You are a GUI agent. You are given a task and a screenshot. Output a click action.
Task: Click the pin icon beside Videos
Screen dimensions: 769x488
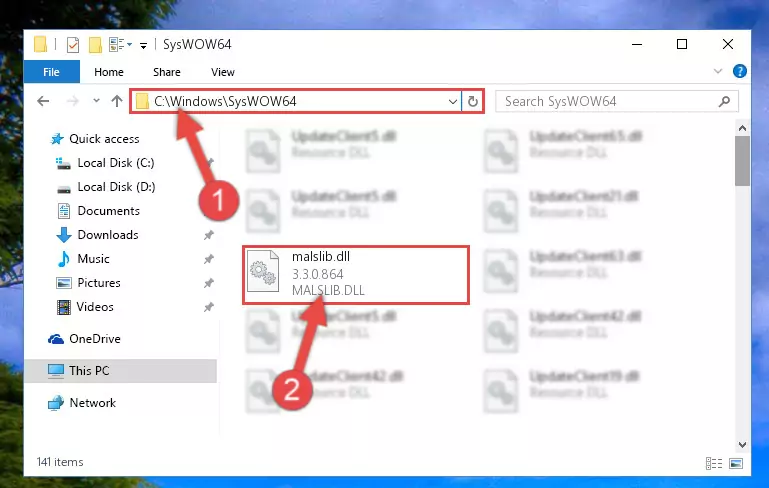coord(208,307)
